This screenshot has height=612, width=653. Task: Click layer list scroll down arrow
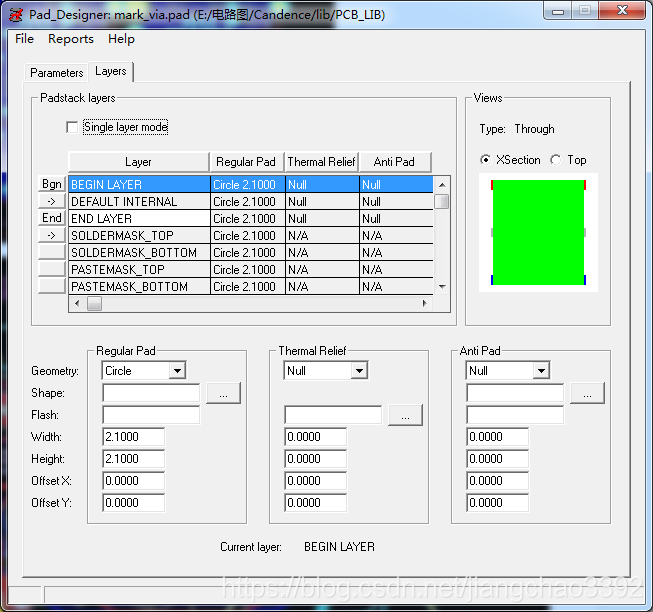click(442, 286)
